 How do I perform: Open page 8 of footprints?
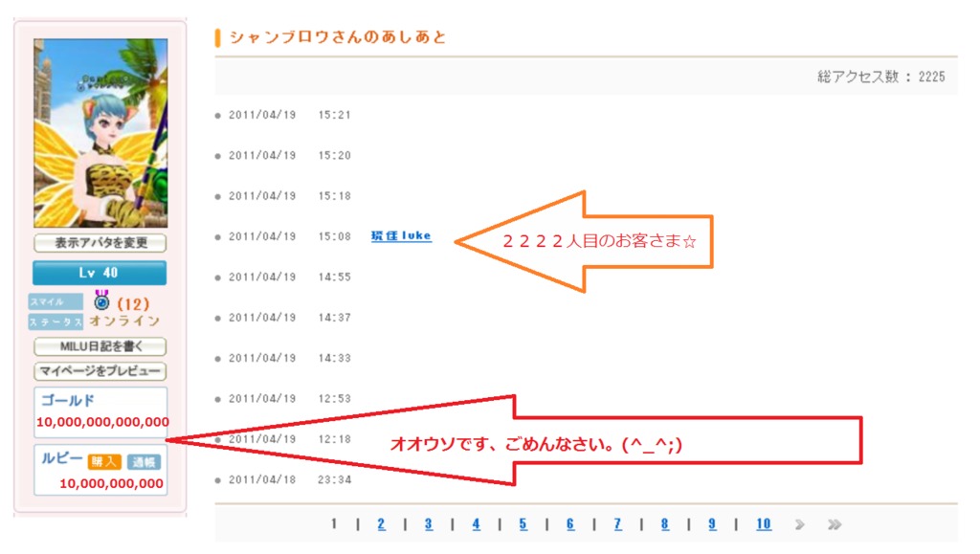pos(664,524)
